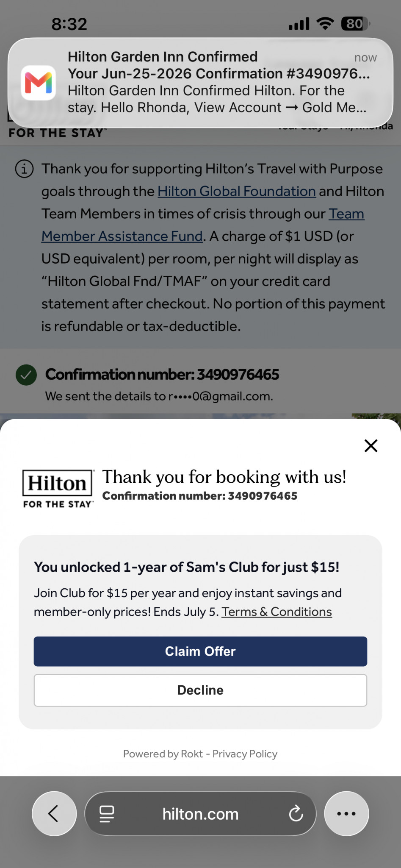The width and height of the screenshot is (401, 868).
Task: Open the Hilton Garden Inn Confirmed notification
Action: click(200, 83)
